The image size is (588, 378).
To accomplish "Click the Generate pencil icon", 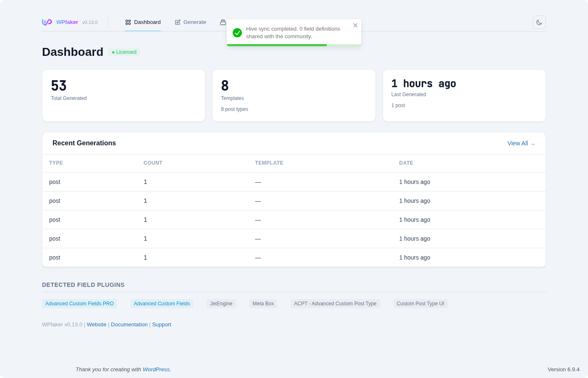I will point(177,22).
